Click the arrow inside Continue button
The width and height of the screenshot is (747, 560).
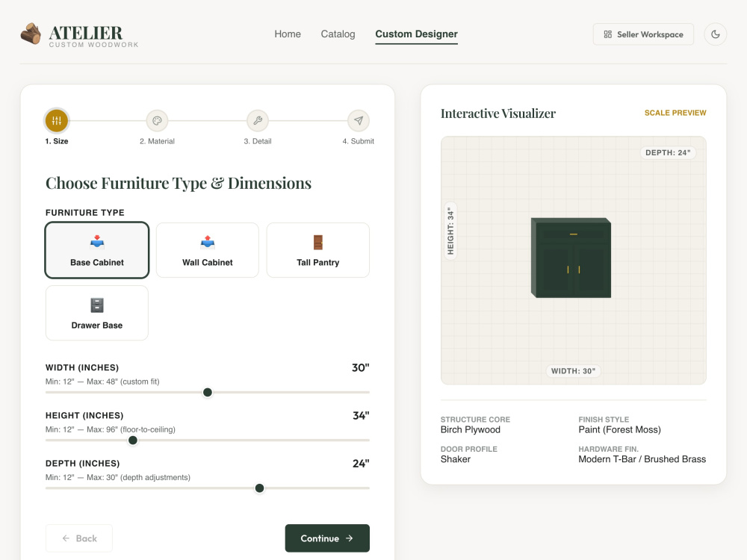click(349, 538)
